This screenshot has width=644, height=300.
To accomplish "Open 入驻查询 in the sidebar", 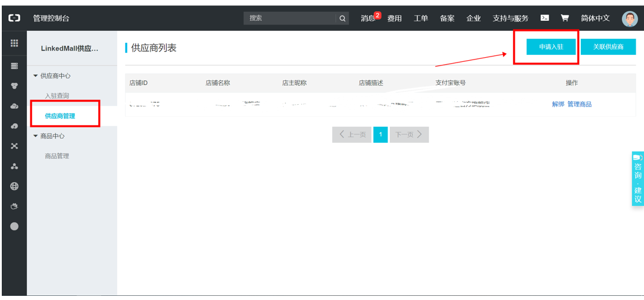I will [x=57, y=96].
